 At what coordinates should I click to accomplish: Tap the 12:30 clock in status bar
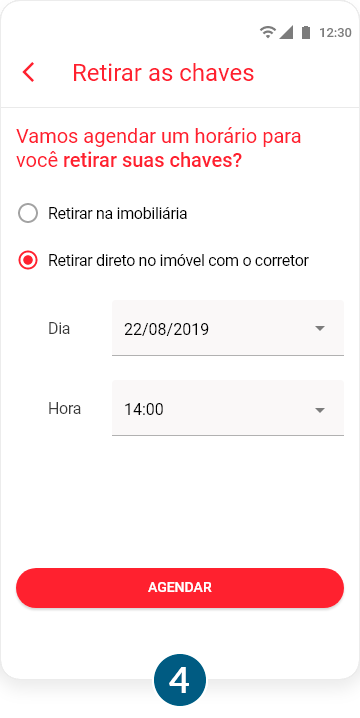[x=335, y=33]
